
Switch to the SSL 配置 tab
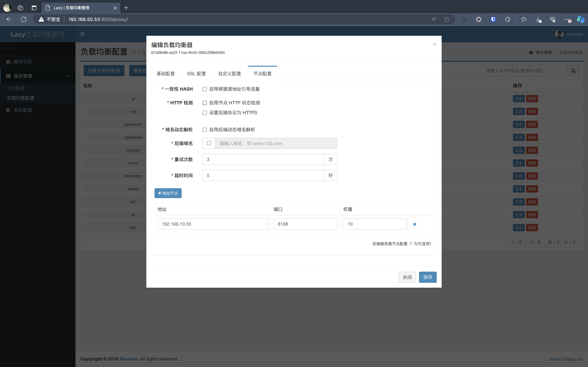pyautogui.click(x=196, y=74)
